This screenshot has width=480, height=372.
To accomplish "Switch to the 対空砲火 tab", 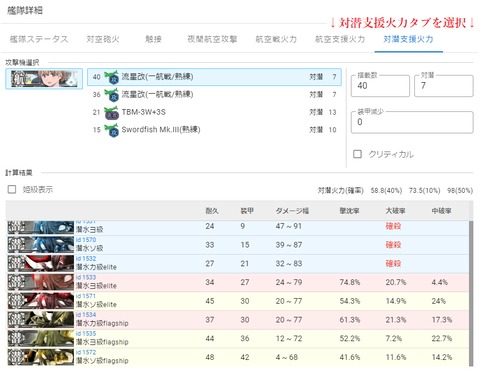I will click(103, 39).
